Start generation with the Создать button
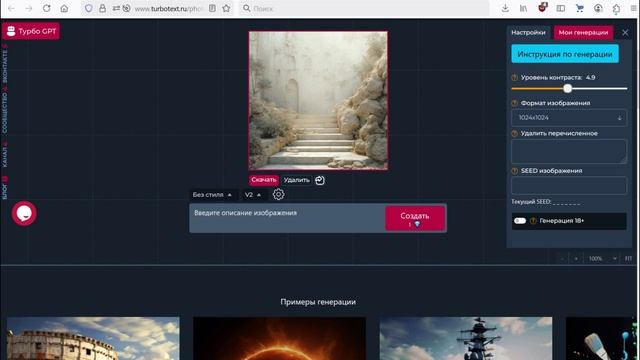The height and width of the screenshot is (360, 640). [415, 218]
